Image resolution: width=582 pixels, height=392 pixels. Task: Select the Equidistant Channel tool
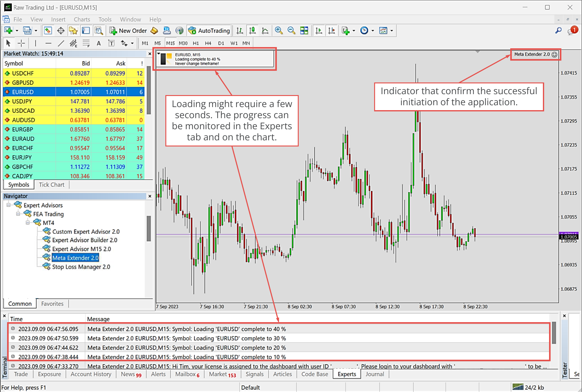pyautogui.click(x=73, y=43)
